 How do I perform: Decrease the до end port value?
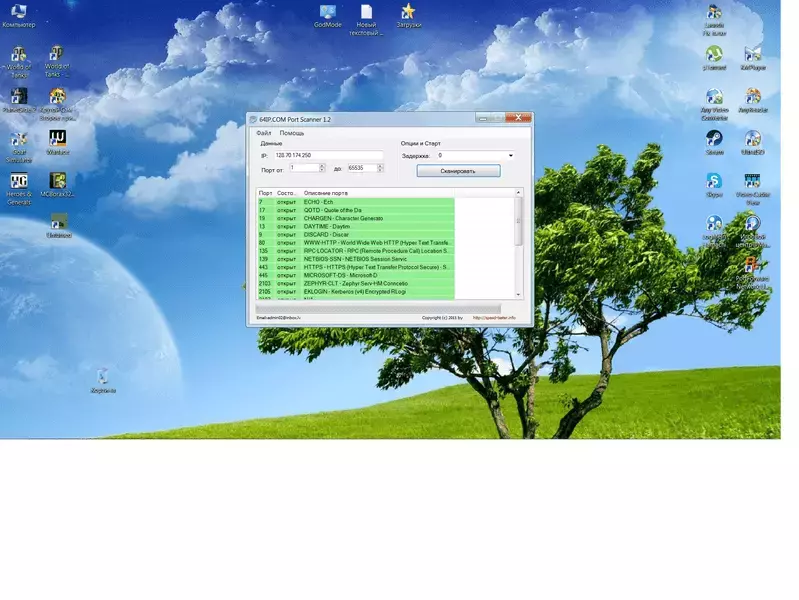(380, 170)
